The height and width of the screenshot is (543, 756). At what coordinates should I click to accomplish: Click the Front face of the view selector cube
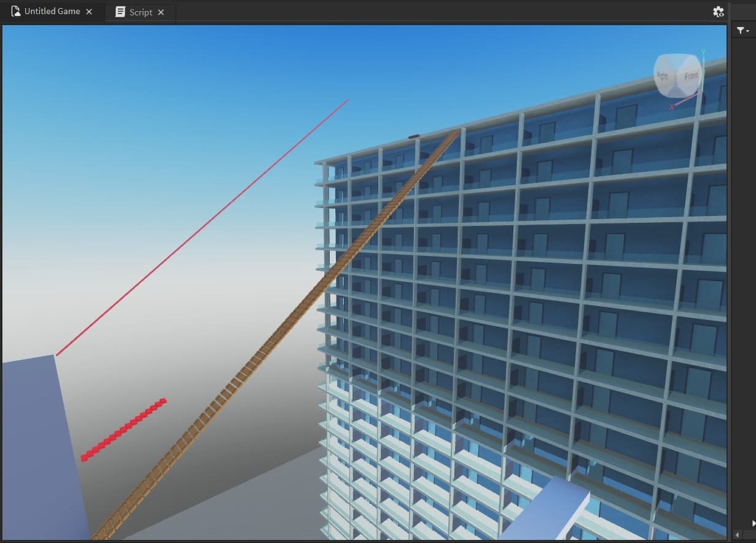pyautogui.click(x=692, y=75)
